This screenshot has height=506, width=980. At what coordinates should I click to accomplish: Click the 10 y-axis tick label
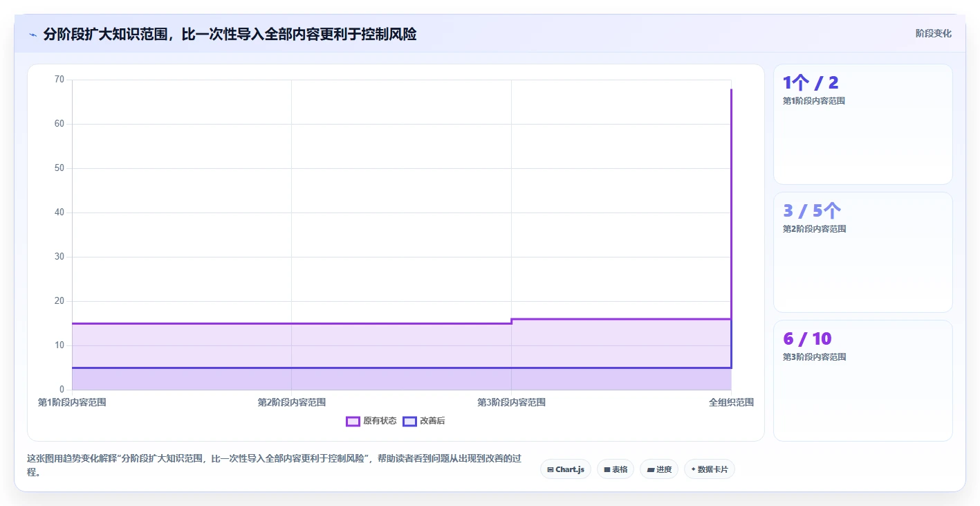59,345
